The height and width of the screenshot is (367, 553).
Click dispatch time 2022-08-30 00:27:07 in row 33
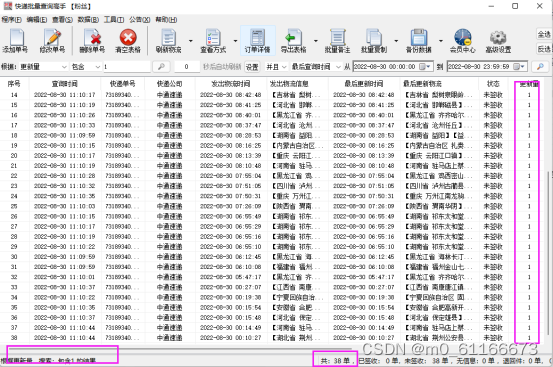click(x=231, y=287)
